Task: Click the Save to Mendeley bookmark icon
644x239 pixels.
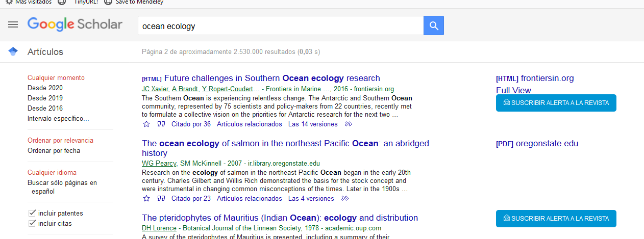Action: [x=108, y=2]
